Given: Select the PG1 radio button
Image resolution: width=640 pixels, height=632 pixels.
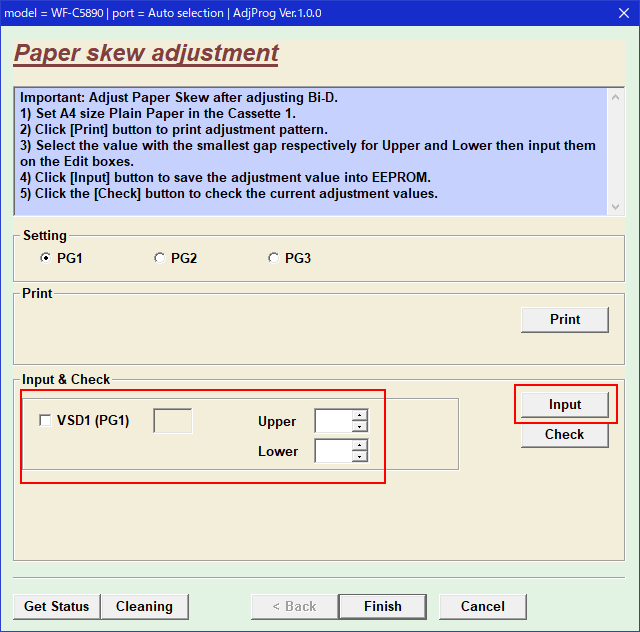Looking at the screenshot, I should [45, 258].
